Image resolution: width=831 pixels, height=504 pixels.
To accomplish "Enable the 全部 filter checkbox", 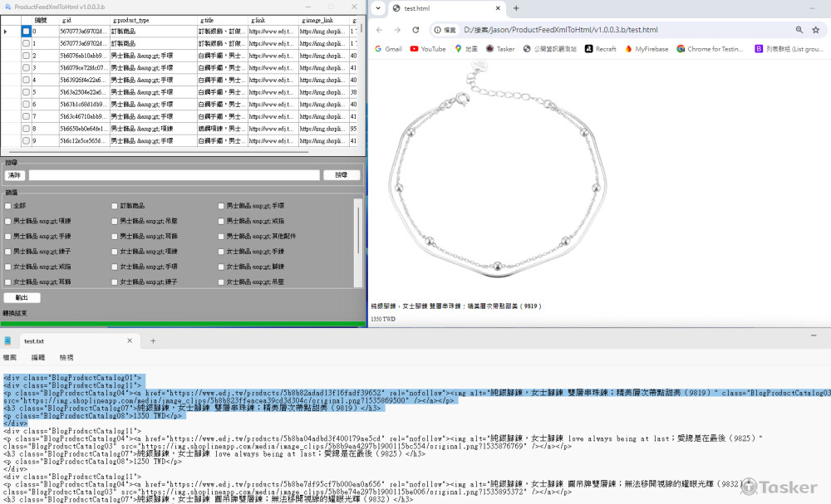I will tap(8, 206).
